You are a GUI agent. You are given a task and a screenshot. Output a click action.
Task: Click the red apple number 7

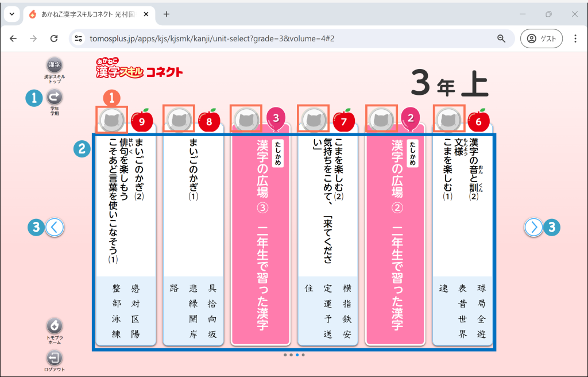(343, 121)
